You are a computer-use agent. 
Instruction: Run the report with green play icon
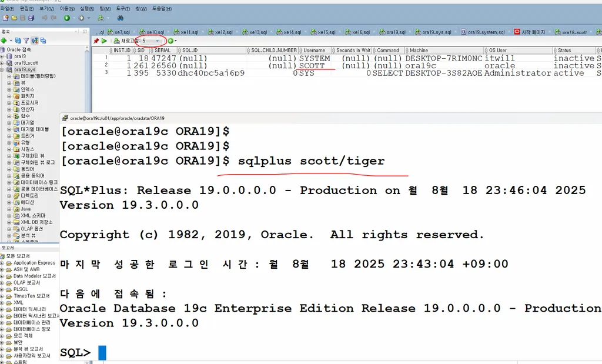point(104,41)
